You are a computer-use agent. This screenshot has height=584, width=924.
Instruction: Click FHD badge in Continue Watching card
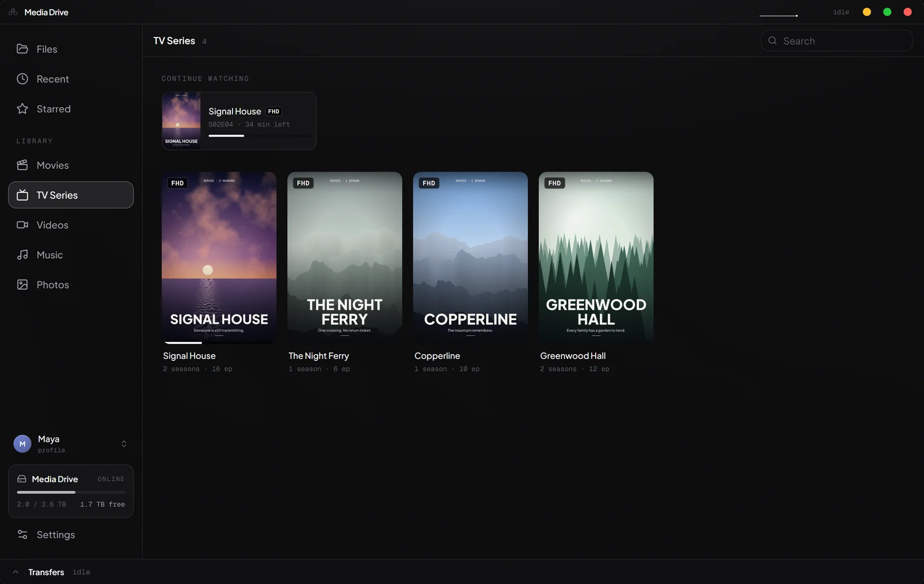tap(273, 111)
